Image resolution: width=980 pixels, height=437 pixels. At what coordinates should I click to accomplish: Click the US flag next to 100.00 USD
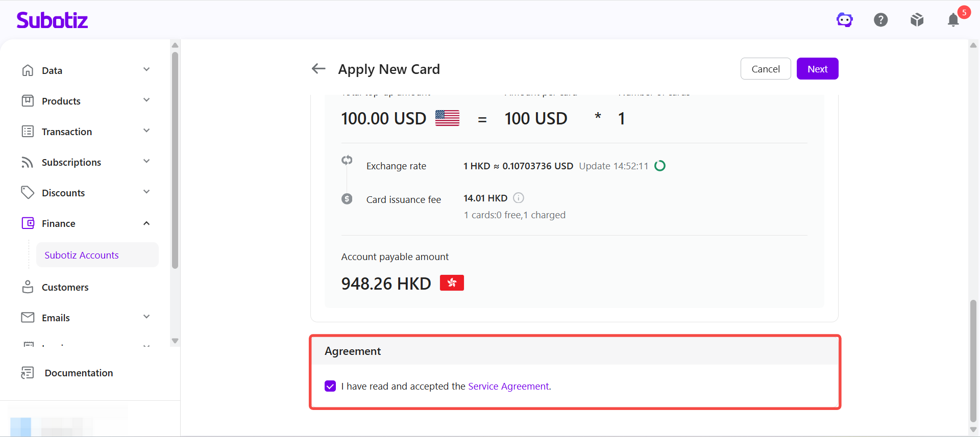click(447, 118)
